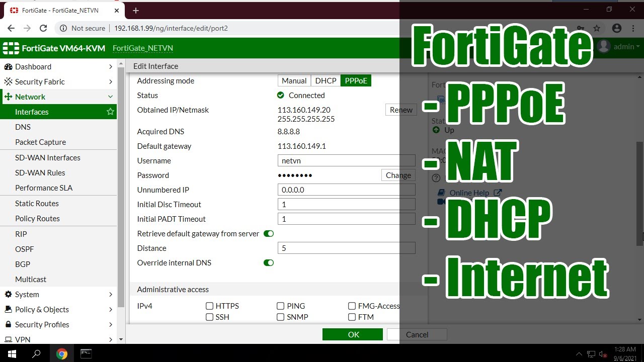The width and height of the screenshot is (644, 362).
Task: Click the green OK button
Action: [353, 335]
